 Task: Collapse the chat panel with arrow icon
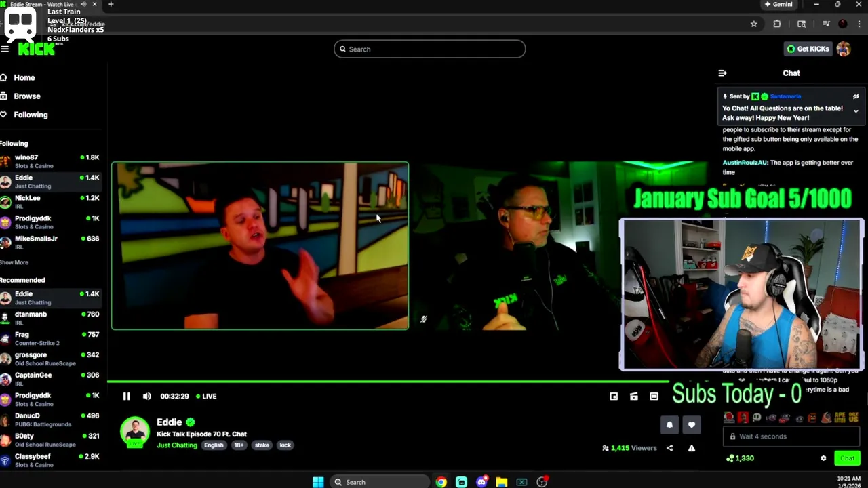722,73
